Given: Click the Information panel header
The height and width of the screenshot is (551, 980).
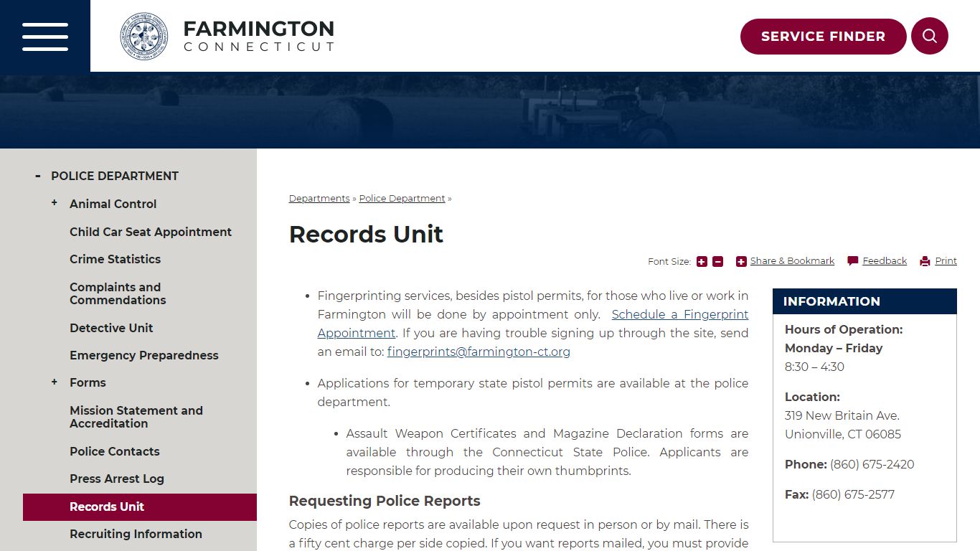Looking at the screenshot, I should pyautogui.click(x=864, y=301).
